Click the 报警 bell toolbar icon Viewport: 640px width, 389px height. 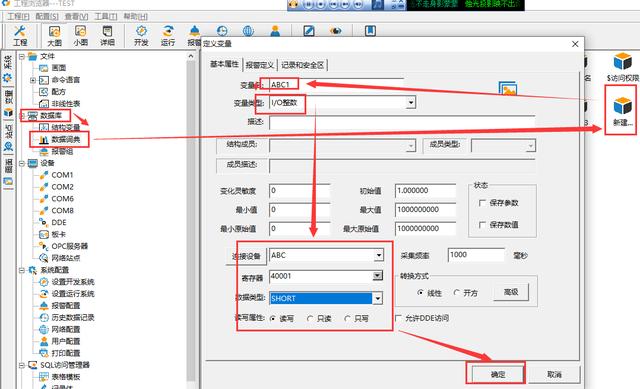pos(194,35)
